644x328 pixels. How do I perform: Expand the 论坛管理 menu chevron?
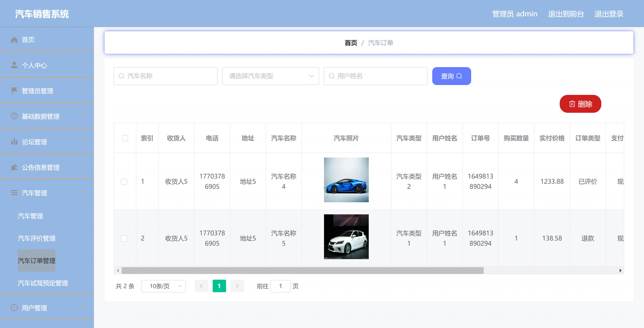pyautogui.click(x=82, y=141)
